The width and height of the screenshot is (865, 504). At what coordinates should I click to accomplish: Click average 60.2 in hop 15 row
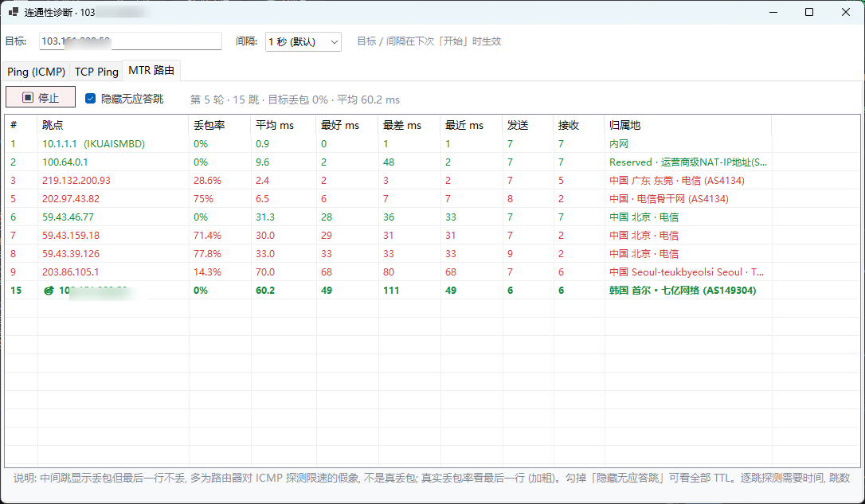265,290
